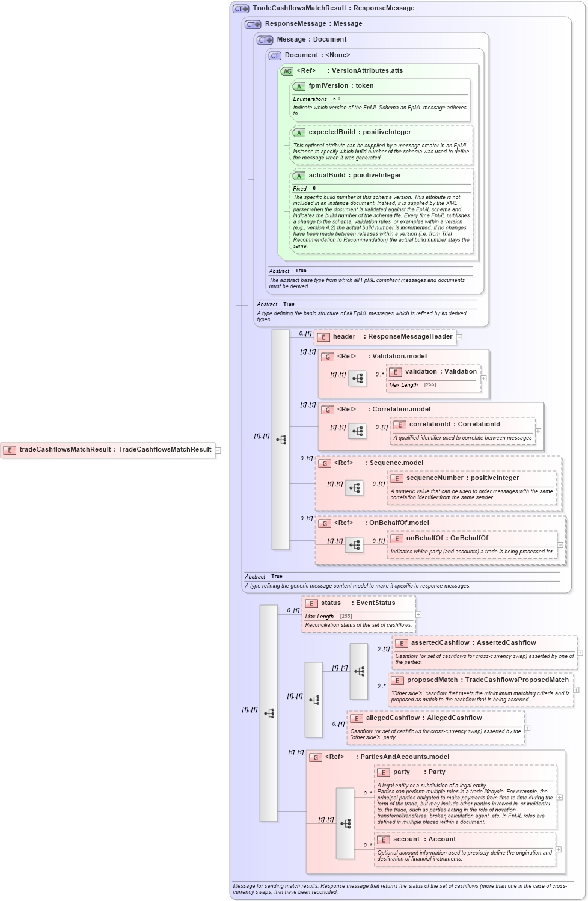Click the CT icon beside TradeCashflowsMatchResult : ResponseMessage
The image size is (588, 901).
pos(241,8)
